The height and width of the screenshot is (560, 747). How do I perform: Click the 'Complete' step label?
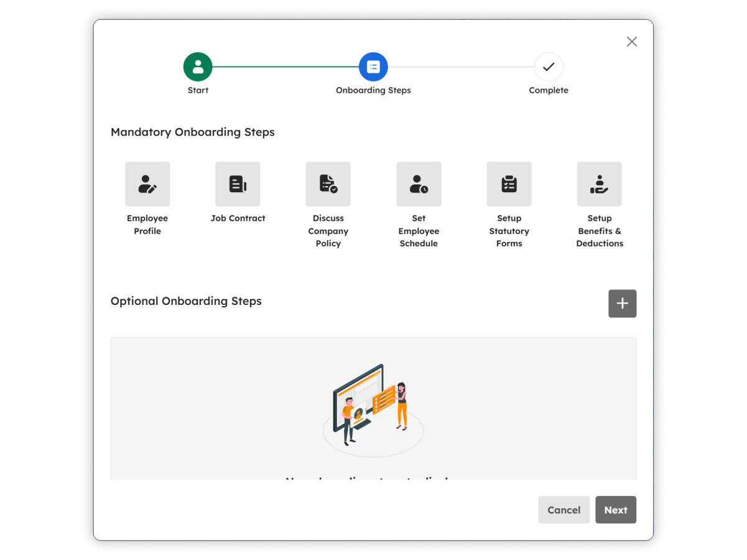(549, 90)
